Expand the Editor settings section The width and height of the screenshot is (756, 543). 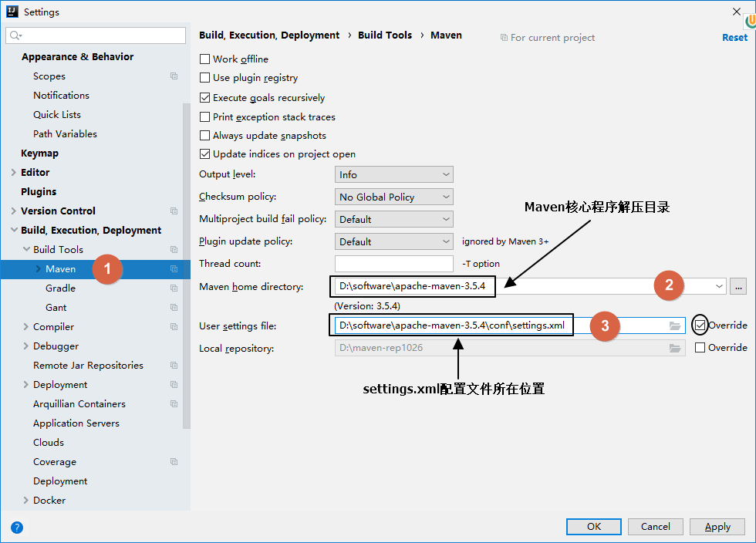[14, 173]
